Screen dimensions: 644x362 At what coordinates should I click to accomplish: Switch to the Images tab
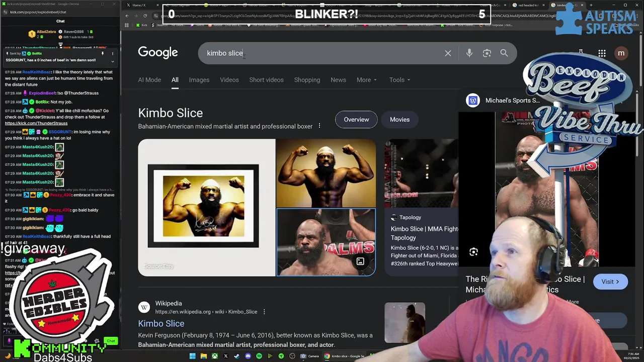point(199,80)
